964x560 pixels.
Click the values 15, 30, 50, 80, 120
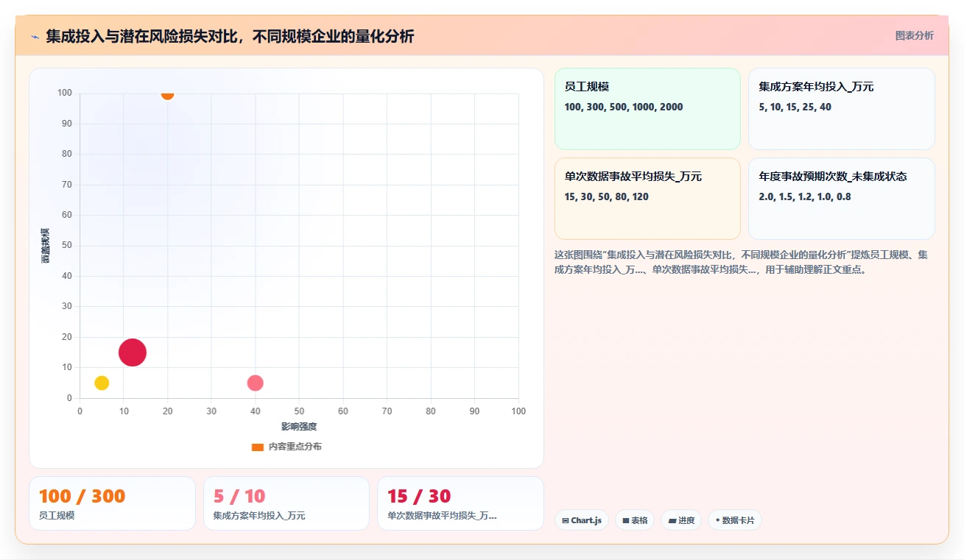tap(607, 196)
